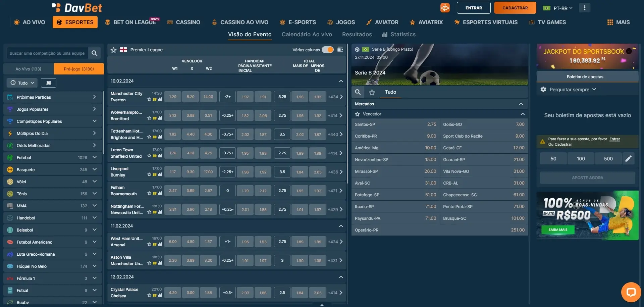
Task: Favorite the Premier League with star icon
Action: coord(114,50)
